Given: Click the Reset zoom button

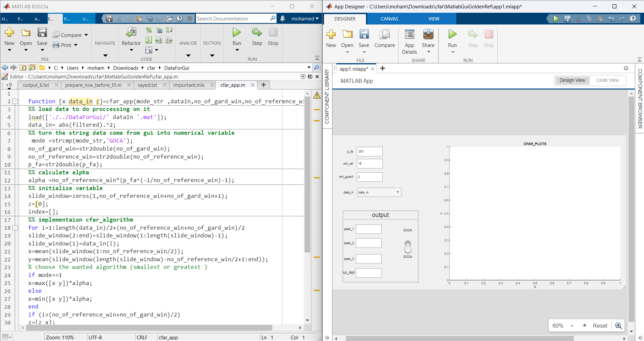Looking at the screenshot, I should pyautogui.click(x=600, y=326).
